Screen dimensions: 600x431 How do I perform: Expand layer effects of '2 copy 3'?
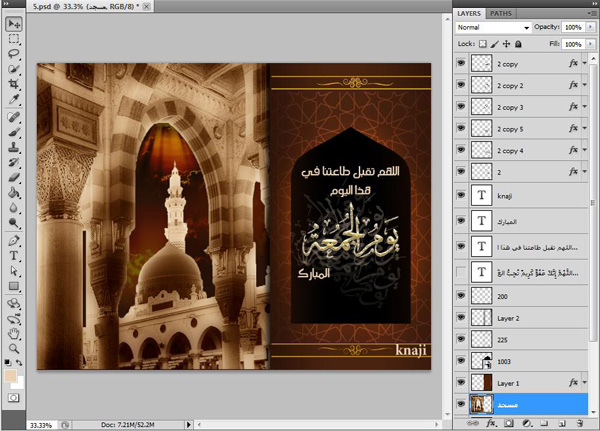(x=585, y=107)
